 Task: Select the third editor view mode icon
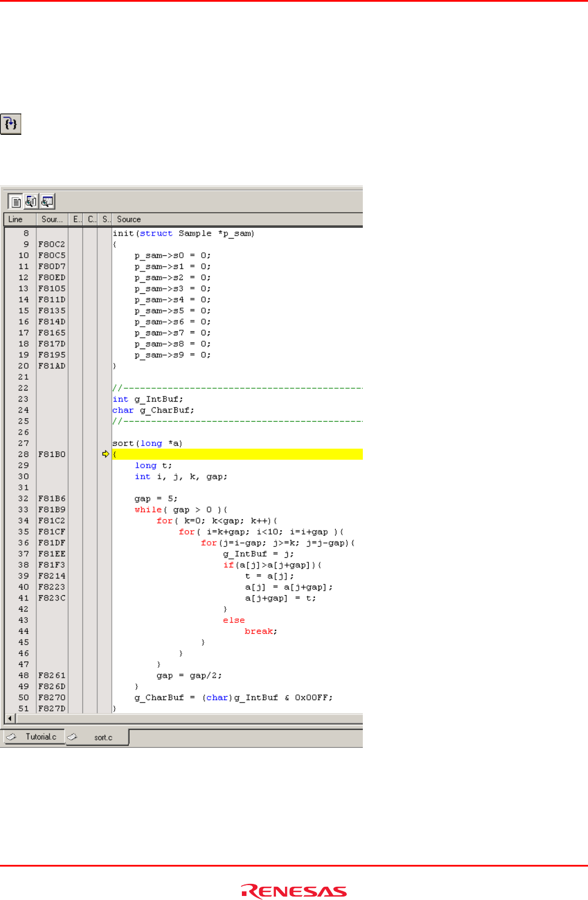point(47,201)
